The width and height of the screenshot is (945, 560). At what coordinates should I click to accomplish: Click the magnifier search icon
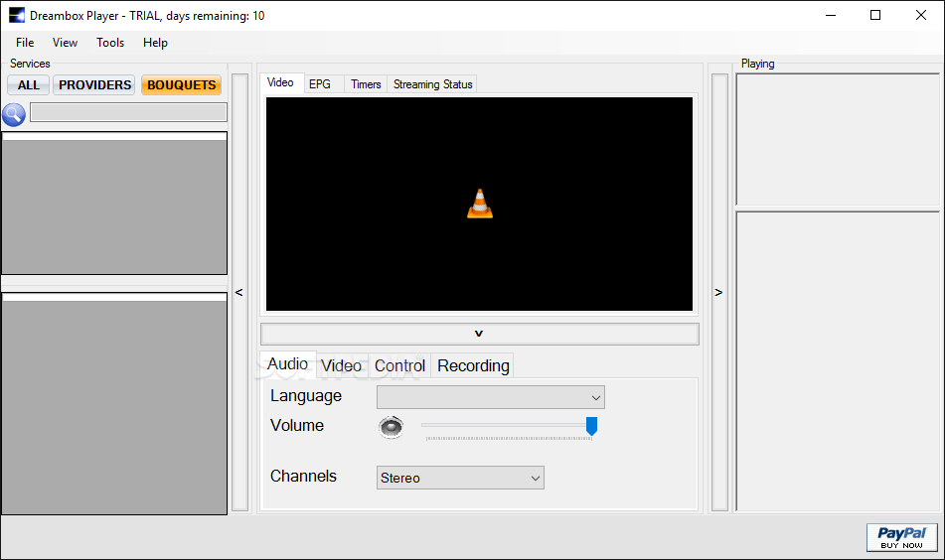pyautogui.click(x=14, y=114)
